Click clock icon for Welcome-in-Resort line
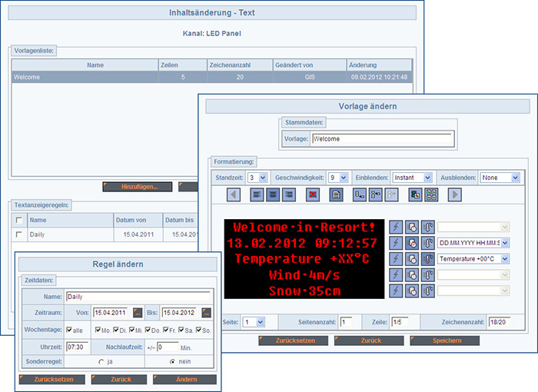 coord(412,227)
